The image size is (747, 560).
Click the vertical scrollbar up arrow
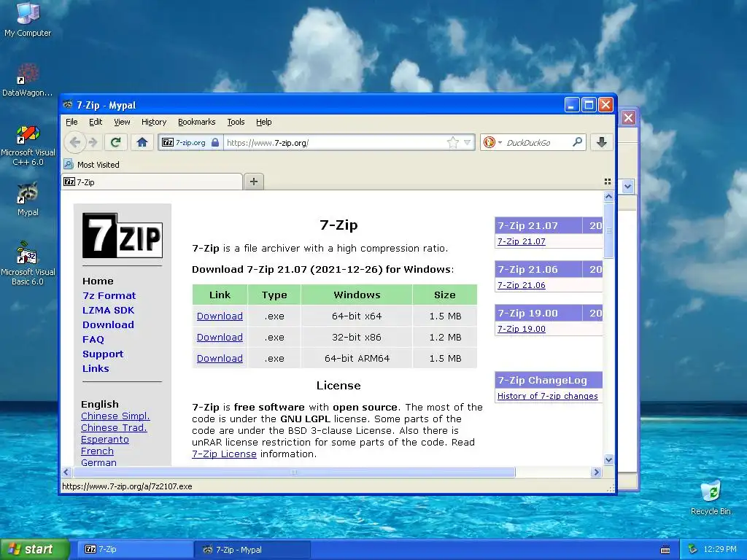608,196
